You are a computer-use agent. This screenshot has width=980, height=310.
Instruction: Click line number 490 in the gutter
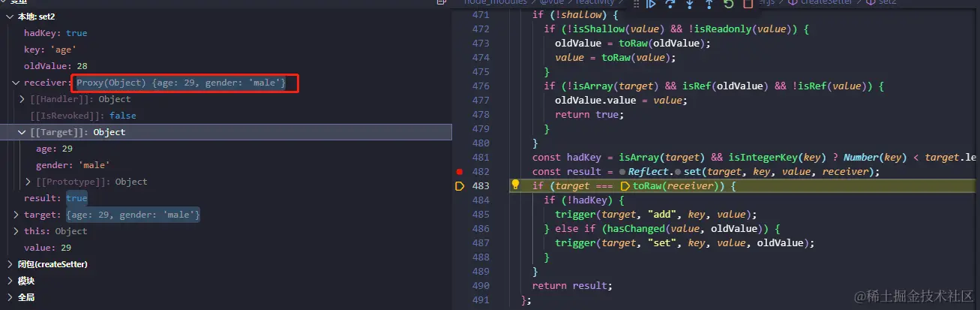coord(481,285)
